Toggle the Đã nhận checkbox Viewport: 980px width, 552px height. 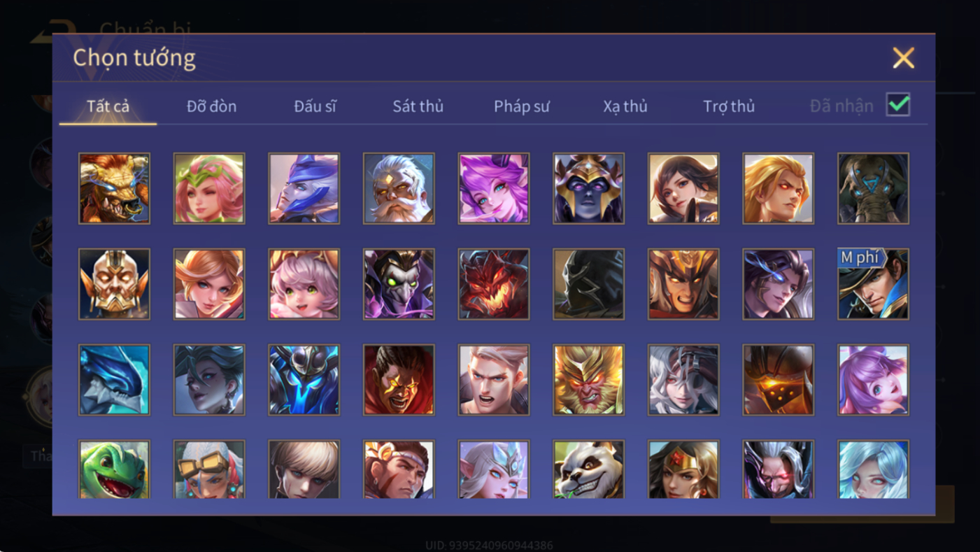(898, 105)
